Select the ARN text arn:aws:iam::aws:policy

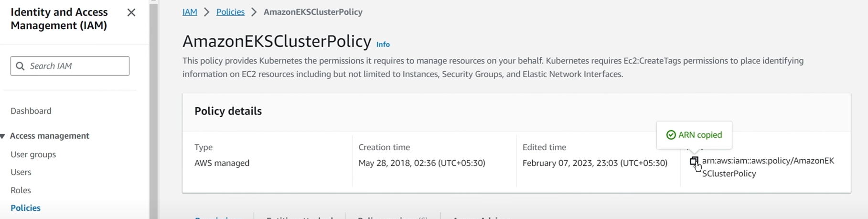[768, 167]
